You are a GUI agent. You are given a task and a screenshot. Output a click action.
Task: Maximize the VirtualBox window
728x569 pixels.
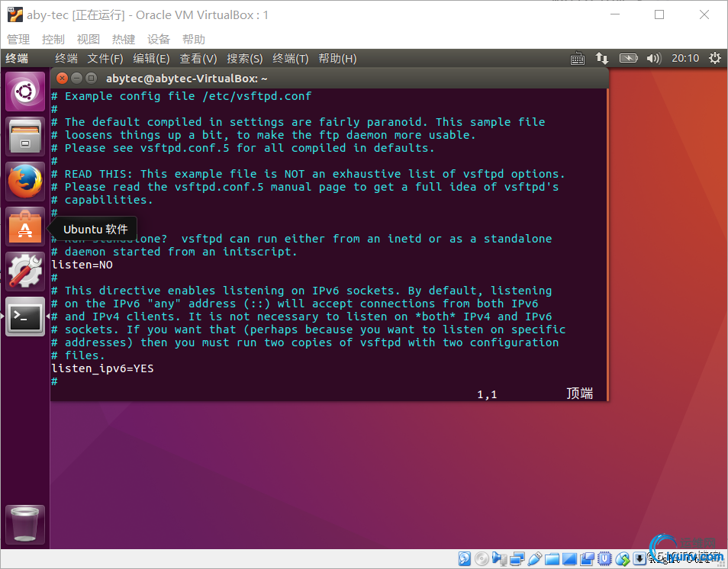click(x=659, y=14)
